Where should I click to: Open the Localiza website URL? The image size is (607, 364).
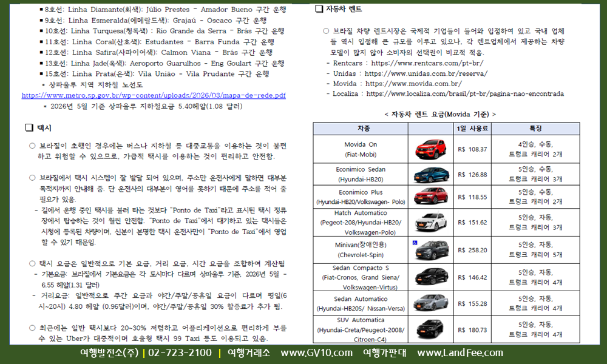point(465,93)
